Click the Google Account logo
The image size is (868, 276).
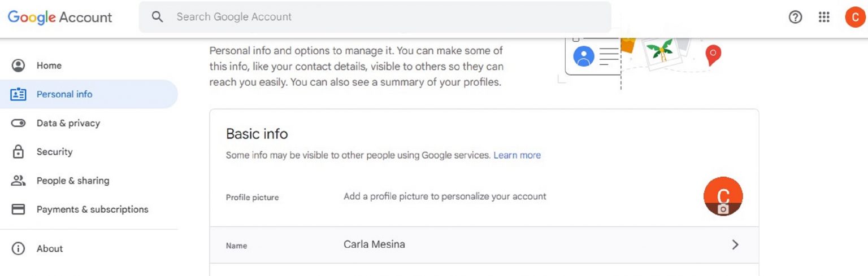click(60, 17)
